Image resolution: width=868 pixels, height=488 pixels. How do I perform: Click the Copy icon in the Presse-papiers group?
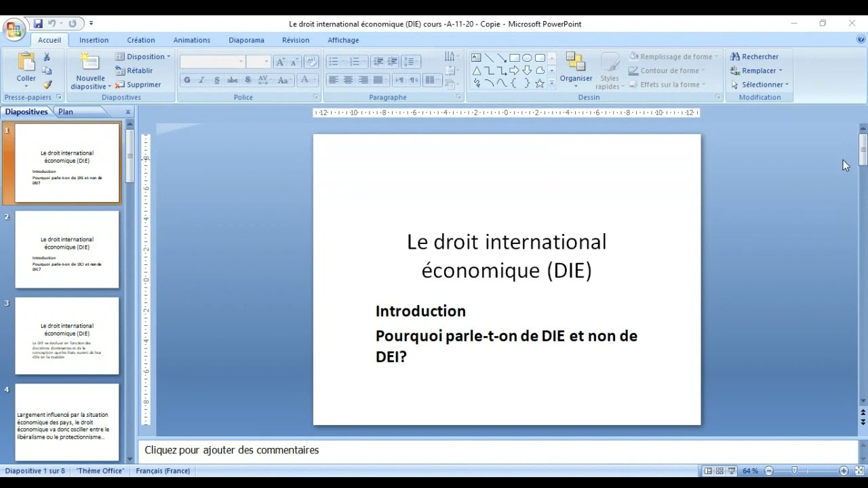[x=47, y=70]
